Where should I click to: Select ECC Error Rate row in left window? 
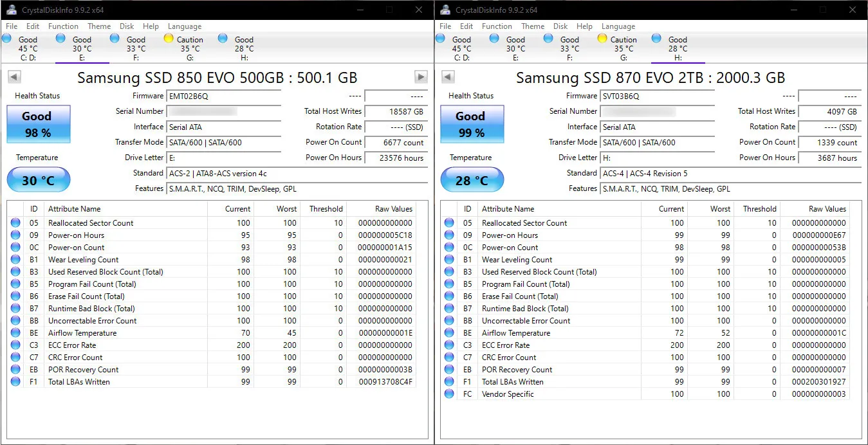[211, 345]
